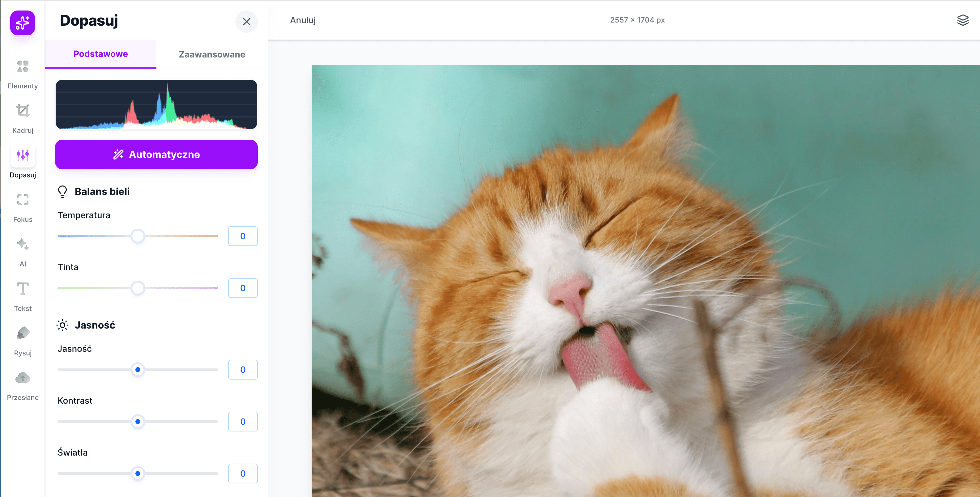Open the AI tools sparkle icon
The width and height of the screenshot is (980, 497).
(x=23, y=244)
